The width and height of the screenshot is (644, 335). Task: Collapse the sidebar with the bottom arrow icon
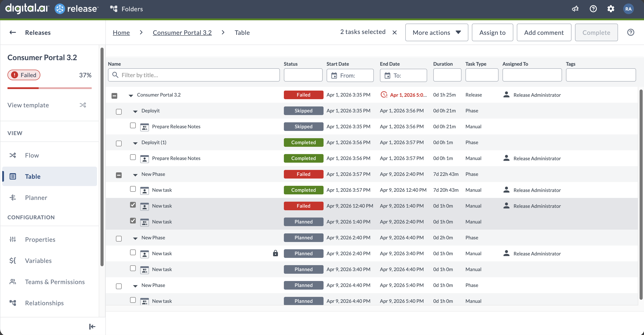point(92,326)
